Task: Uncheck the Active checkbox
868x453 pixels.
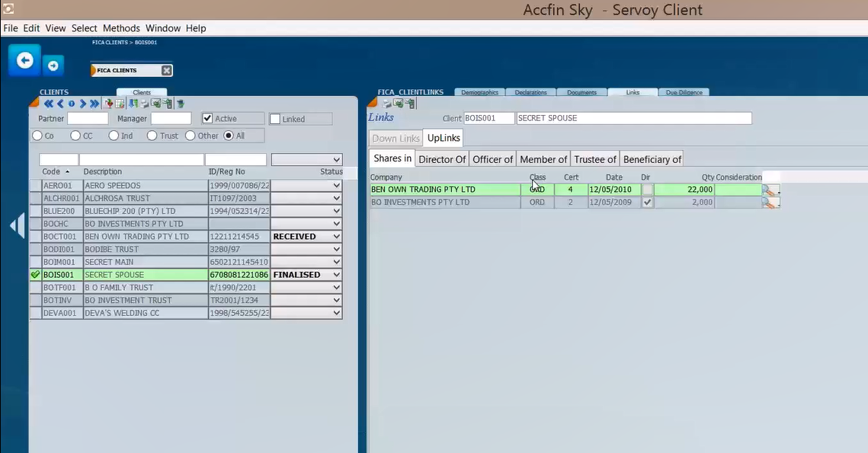Action: (207, 119)
